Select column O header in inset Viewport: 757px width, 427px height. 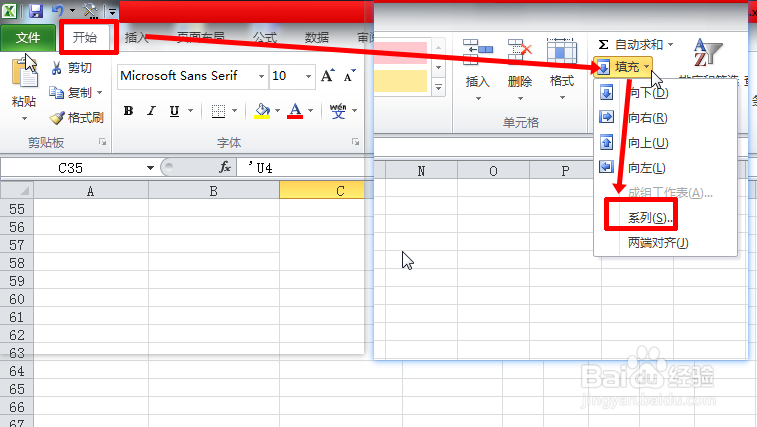click(x=493, y=171)
